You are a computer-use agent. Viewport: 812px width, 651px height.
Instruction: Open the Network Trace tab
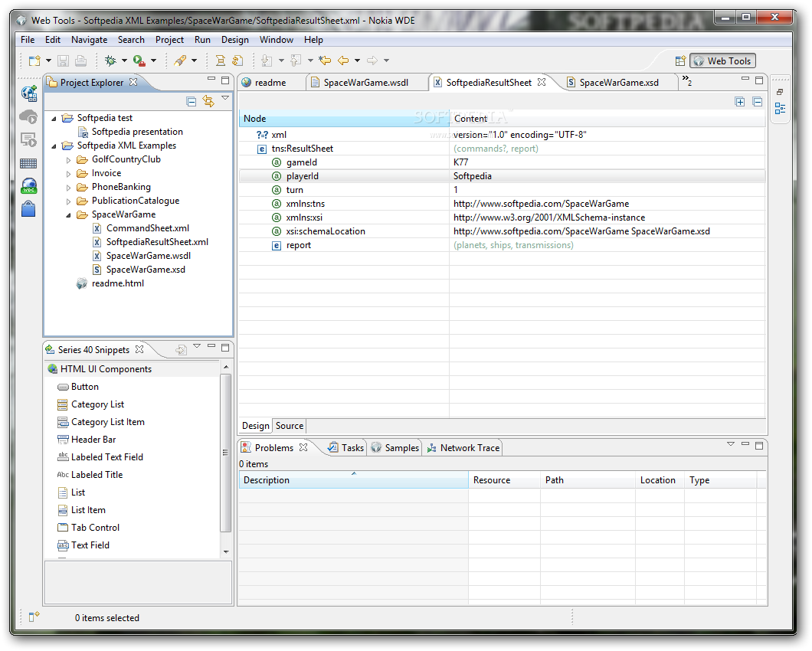463,448
